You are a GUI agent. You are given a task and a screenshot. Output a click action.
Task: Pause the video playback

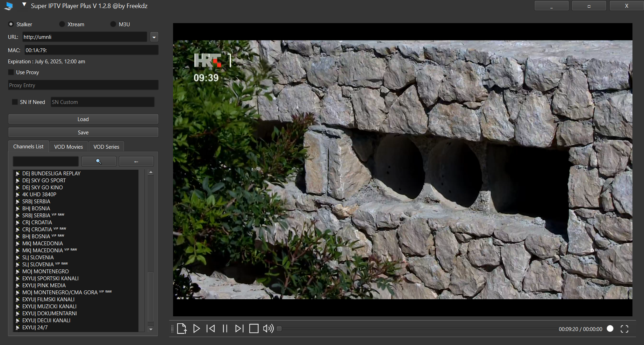(x=225, y=329)
